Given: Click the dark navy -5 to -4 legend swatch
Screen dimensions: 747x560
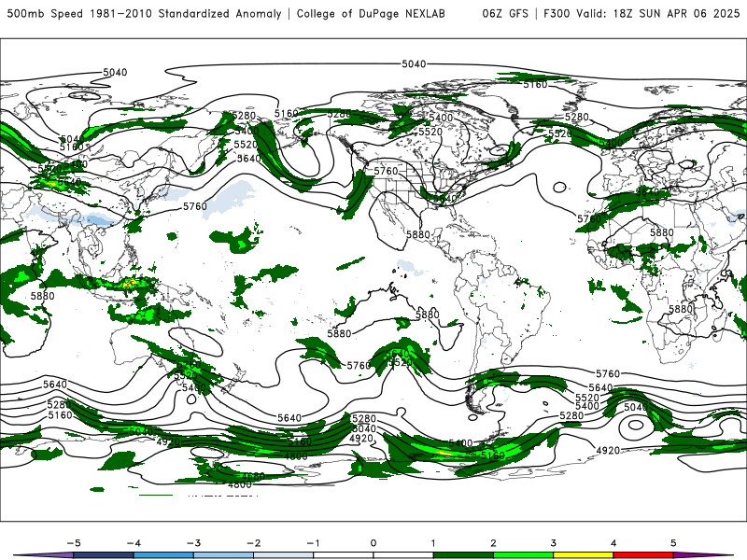Looking at the screenshot, I should click(x=104, y=555).
